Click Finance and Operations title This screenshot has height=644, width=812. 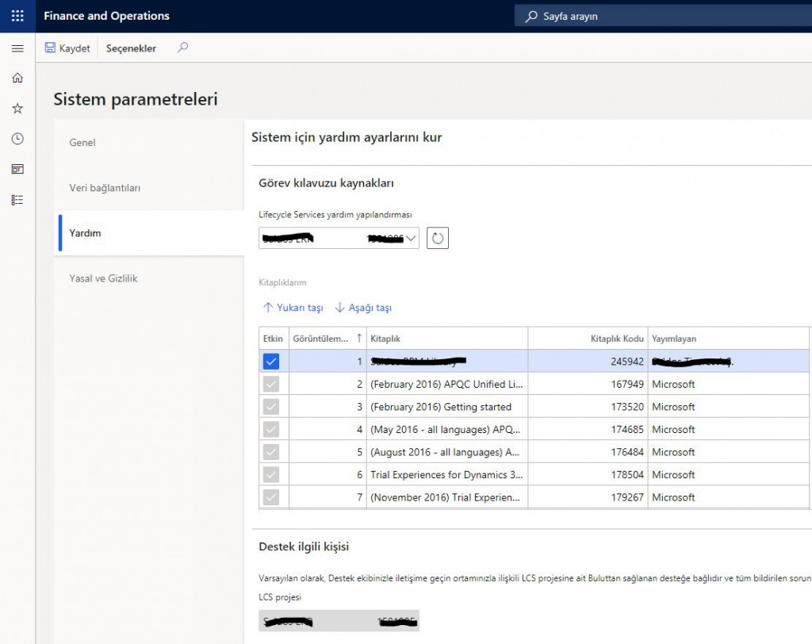pos(107,16)
